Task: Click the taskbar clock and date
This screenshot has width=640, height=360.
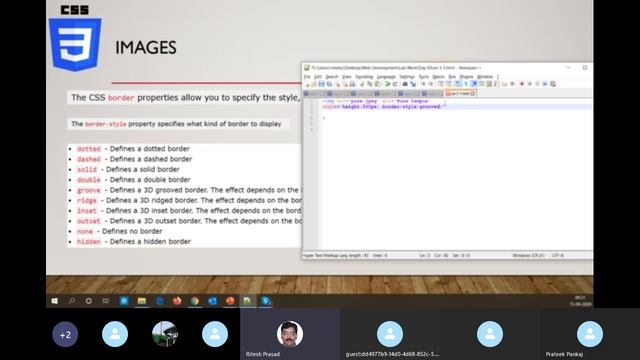Action: (580, 301)
